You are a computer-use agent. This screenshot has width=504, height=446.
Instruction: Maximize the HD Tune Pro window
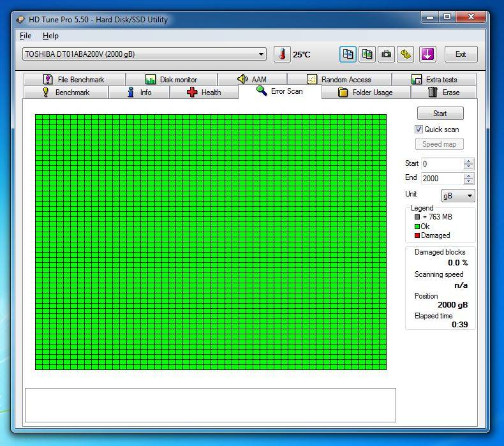[447, 17]
